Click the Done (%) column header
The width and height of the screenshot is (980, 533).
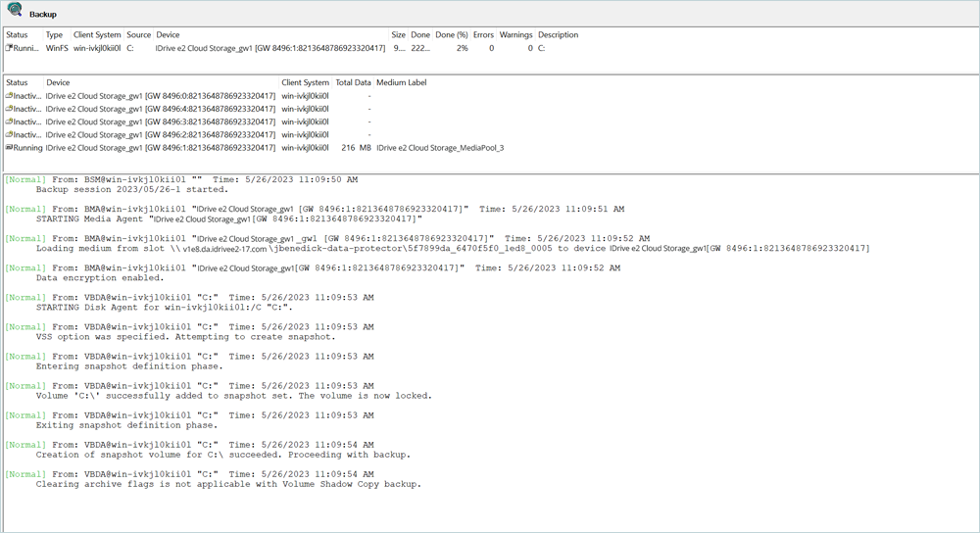coord(452,35)
